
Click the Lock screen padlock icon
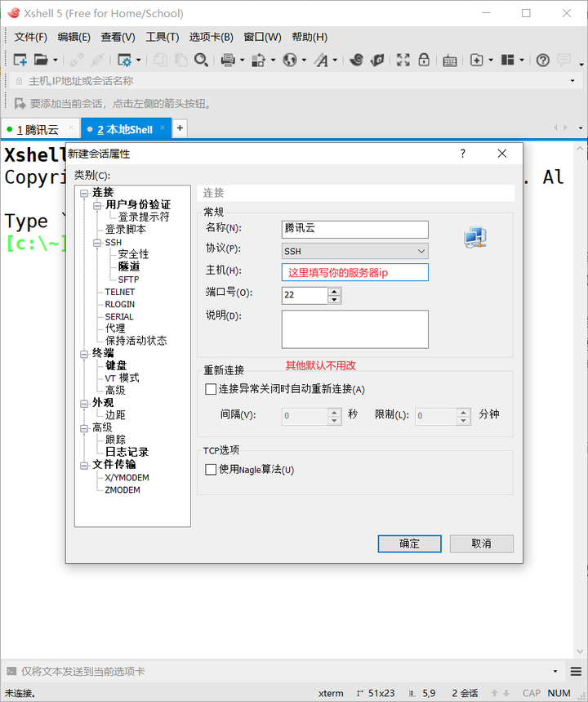tap(424, 60)
